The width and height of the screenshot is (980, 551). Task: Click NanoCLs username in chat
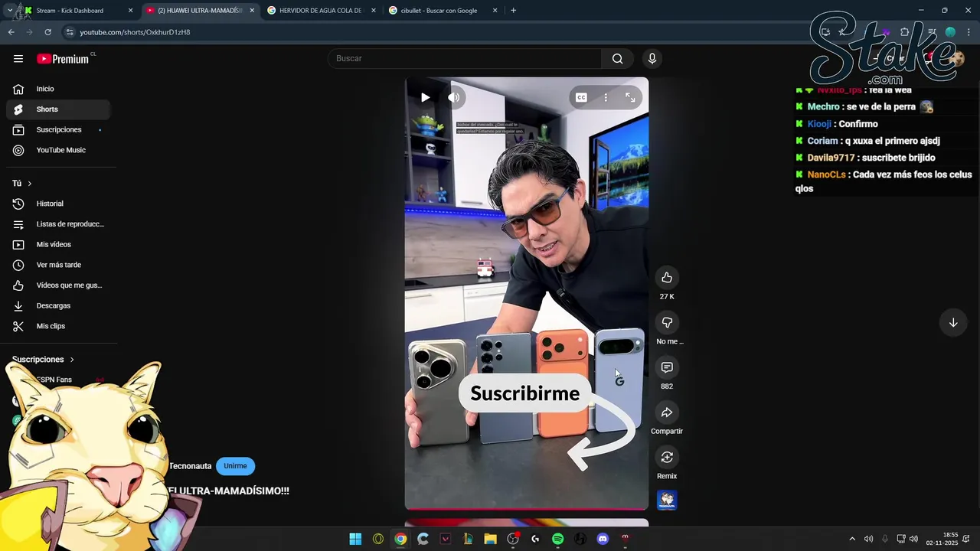(826, 174)
